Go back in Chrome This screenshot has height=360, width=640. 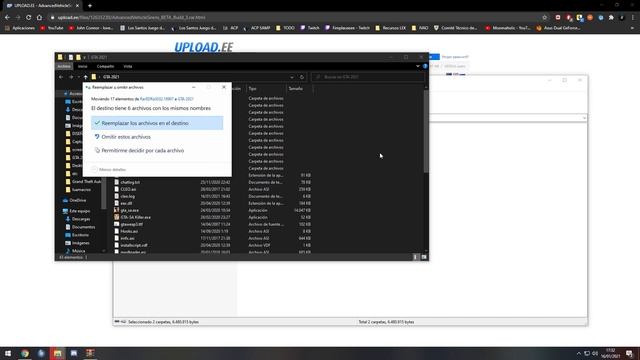pos(7,18)
